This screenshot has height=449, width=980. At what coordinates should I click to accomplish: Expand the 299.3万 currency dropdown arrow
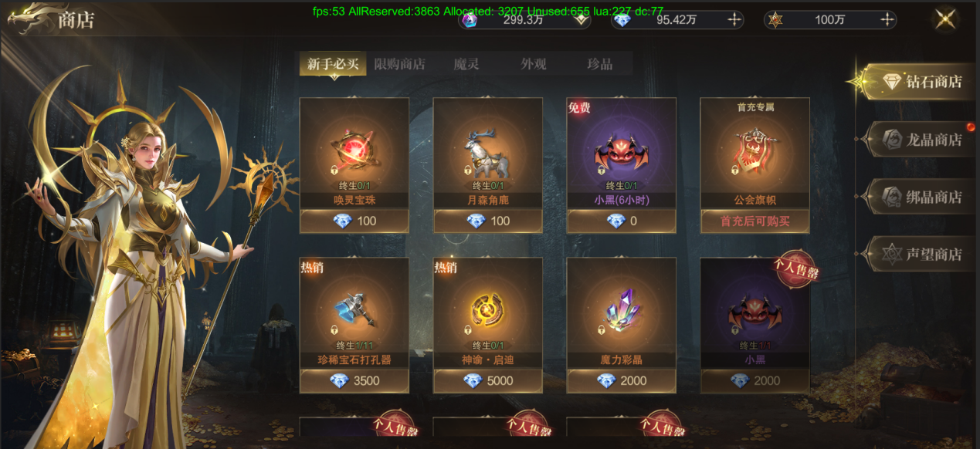[581, 20]
